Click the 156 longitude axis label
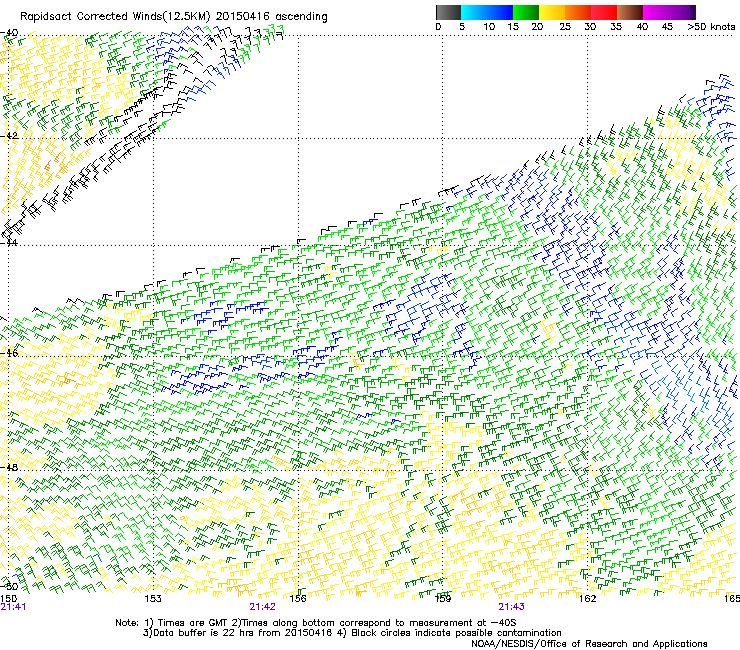The height and width of the screenshot is (650, 740). (298, 598)
